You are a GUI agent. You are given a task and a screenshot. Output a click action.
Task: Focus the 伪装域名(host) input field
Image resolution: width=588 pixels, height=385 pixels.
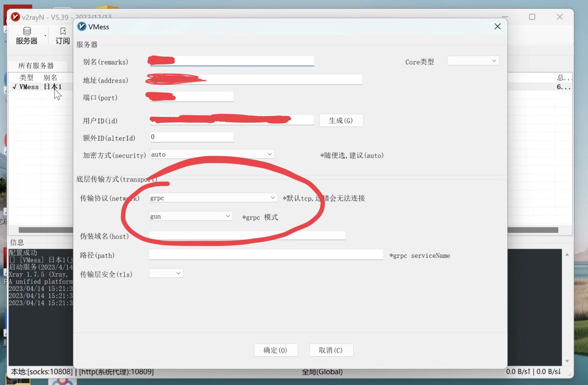click(x=247, y=235)
